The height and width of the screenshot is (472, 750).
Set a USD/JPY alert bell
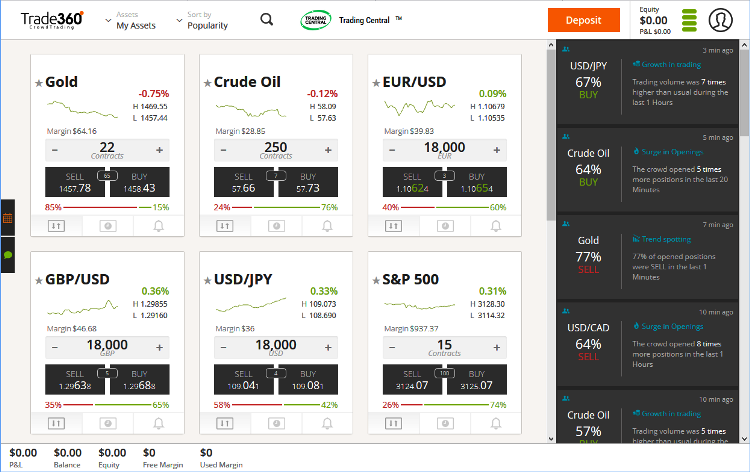point(327,423)
